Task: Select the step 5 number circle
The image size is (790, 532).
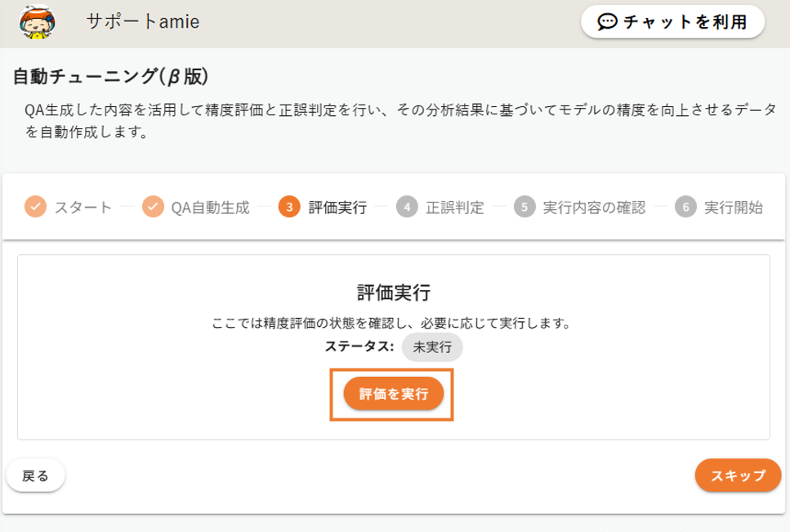Action: 524,207
